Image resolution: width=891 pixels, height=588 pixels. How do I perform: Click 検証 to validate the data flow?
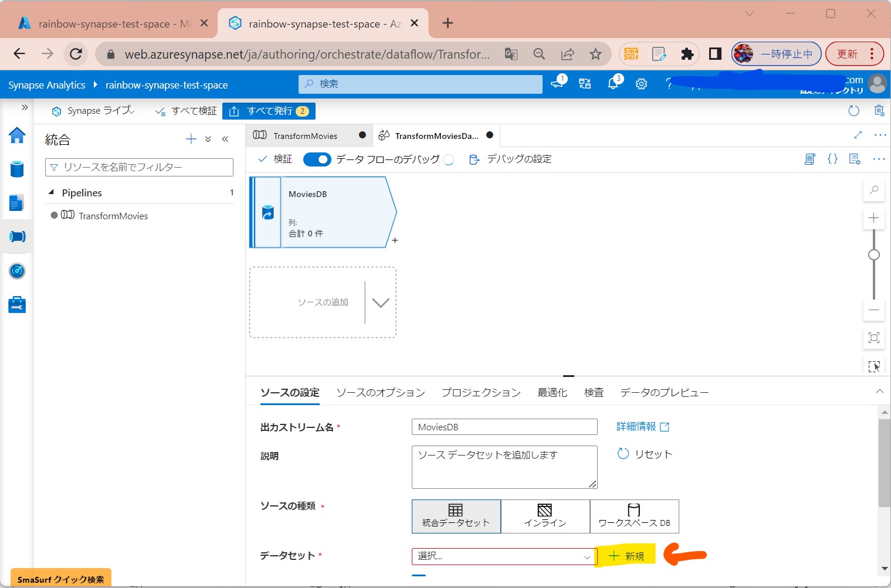(276, 159)
